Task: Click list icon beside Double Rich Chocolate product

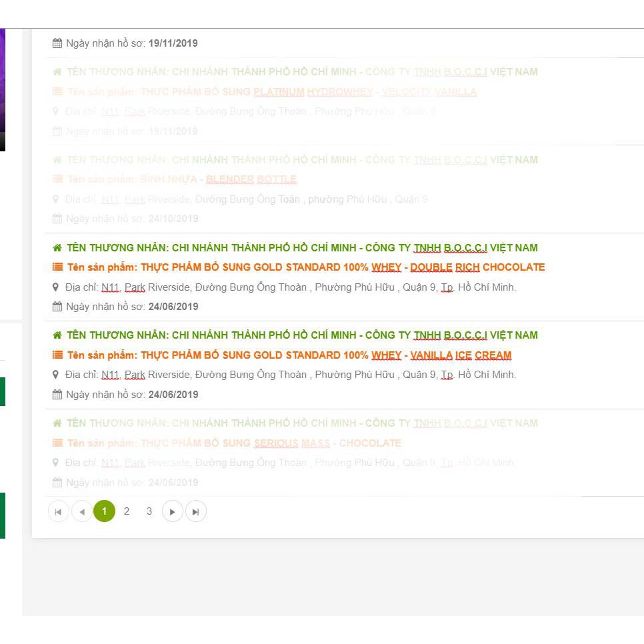Action: click(x=57, y=267)
